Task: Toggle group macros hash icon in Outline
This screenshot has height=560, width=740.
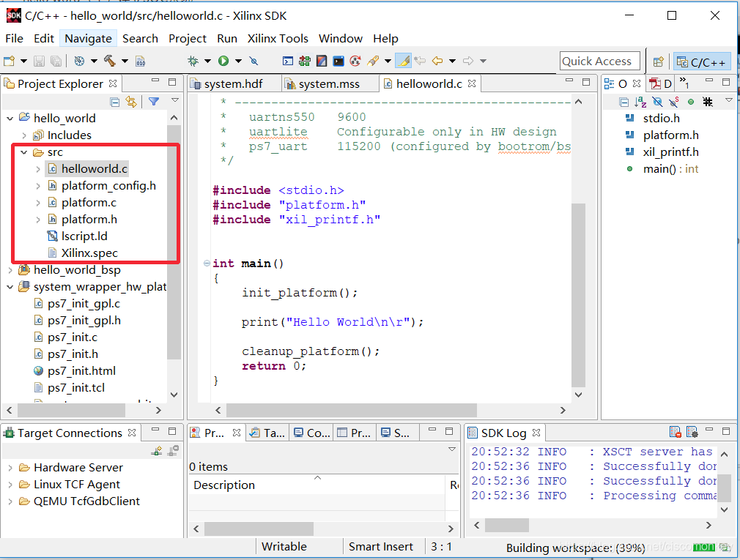Action: [x=708, y=102]
